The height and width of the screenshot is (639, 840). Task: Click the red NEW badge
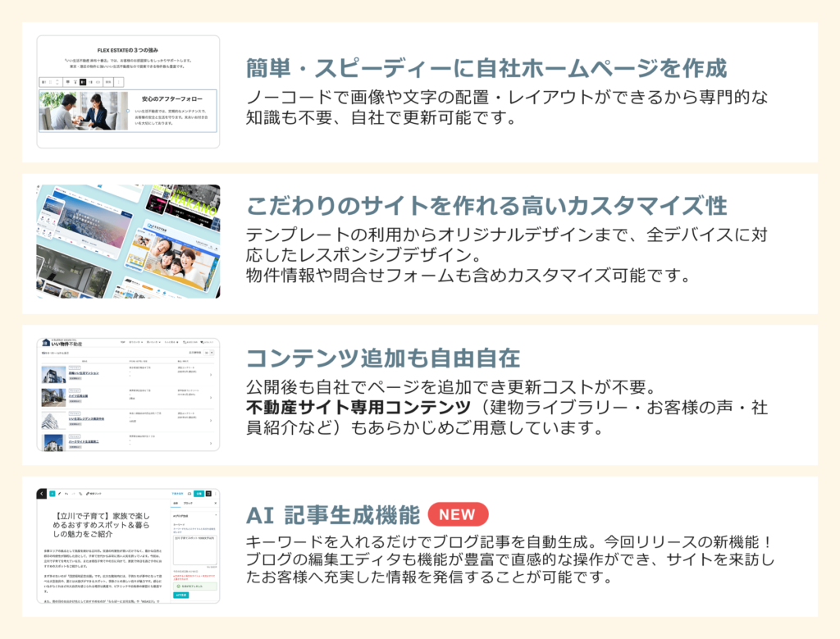(458, 514)
